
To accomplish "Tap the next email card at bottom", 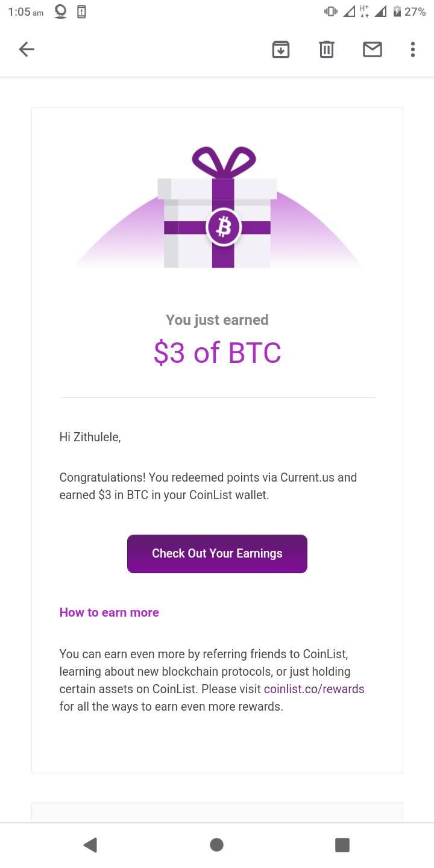I will 217,812.
